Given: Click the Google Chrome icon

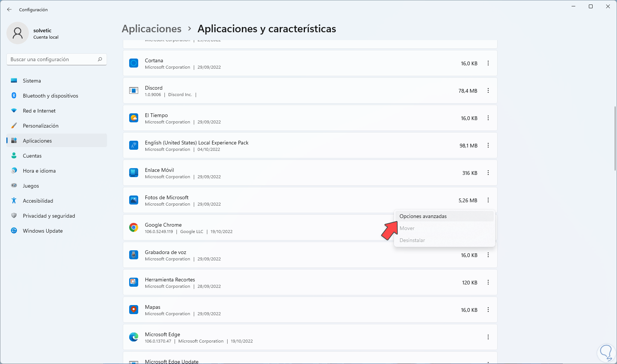Looking at the screenshot, I should 134,227.
